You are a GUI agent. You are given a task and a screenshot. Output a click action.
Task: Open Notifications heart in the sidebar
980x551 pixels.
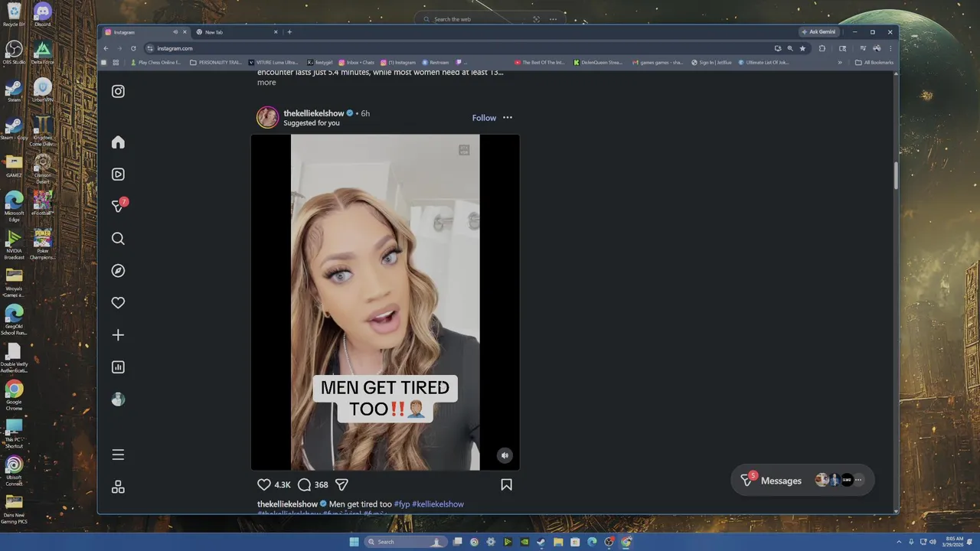click(x=118, y=303)
